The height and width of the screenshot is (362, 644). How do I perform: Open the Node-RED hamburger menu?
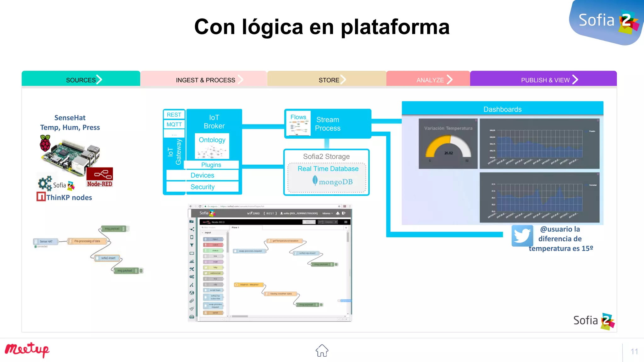click(x=346, y=222)
